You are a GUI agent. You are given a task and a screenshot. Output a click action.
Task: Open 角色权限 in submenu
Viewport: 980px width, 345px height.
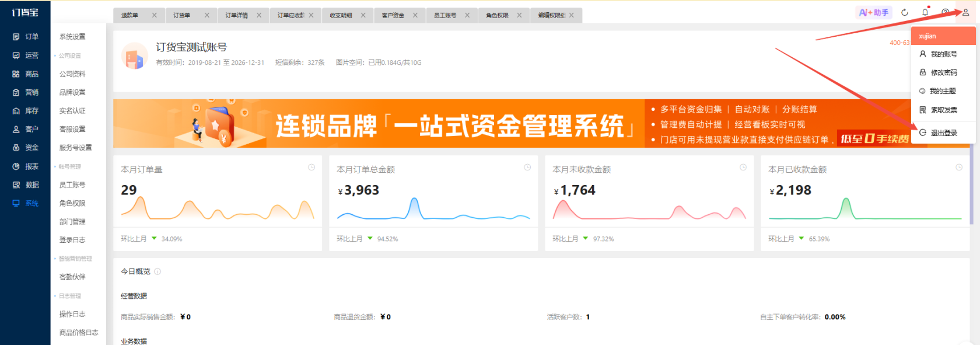pyautogui.click(x=72, y=203)
